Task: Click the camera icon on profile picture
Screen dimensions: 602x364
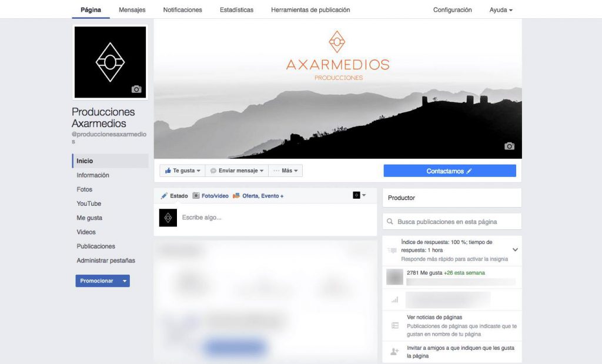Action: coord(136,89)
